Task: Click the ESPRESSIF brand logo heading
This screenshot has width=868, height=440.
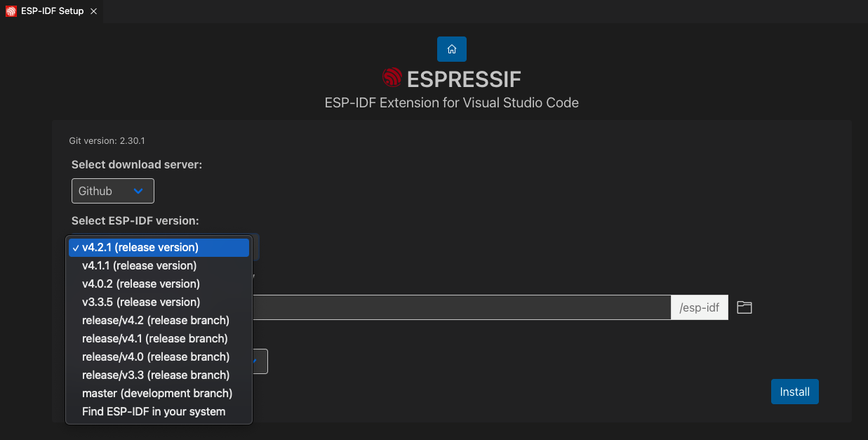Action: click(452, 78)
